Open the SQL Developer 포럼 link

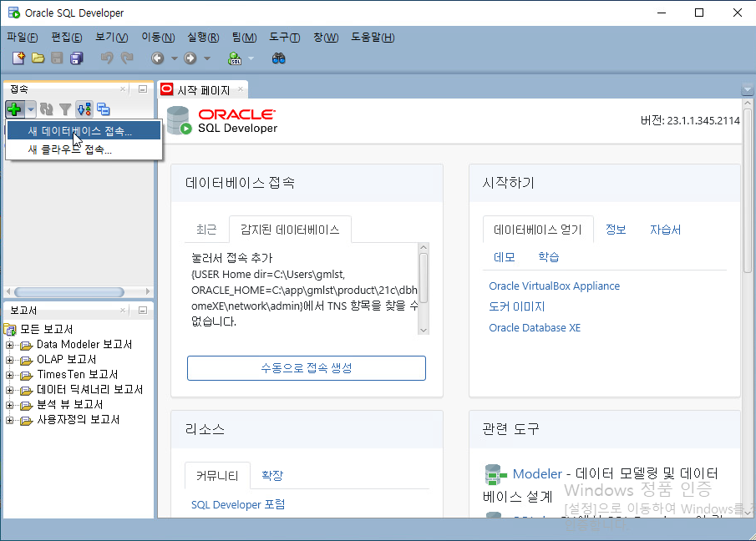(238, 504)
